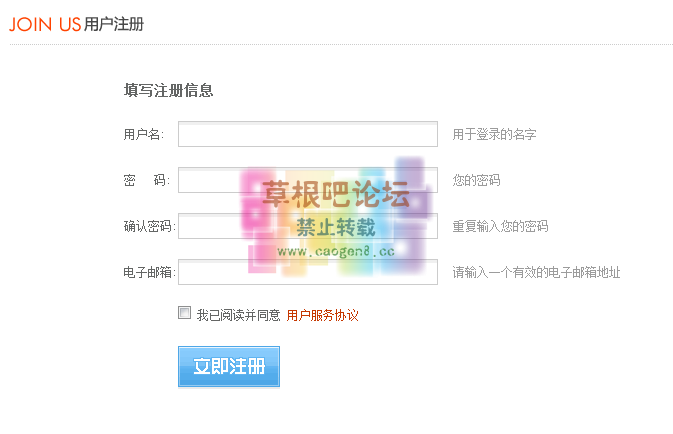Click the 用户名 field label

pyautogui.click(x=144, y=135)
